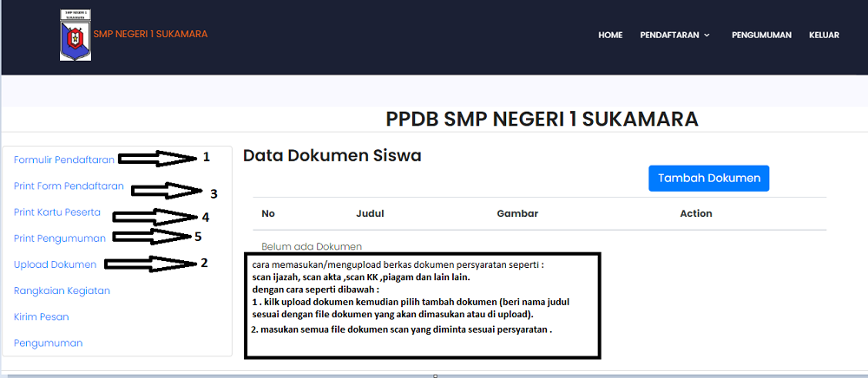Select Print Form Pendaftaran in the sidebar
The image size is (868, 378).
[69, 186]
